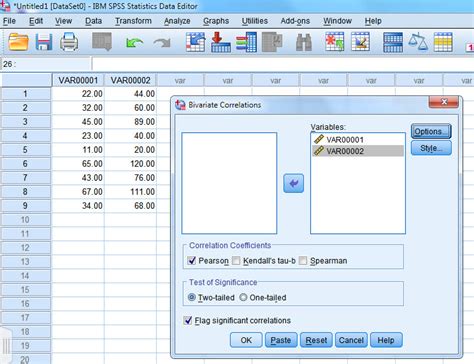Uncheck the Pearson correlation checkbox

pyautogui.click(x=192, y=260)
